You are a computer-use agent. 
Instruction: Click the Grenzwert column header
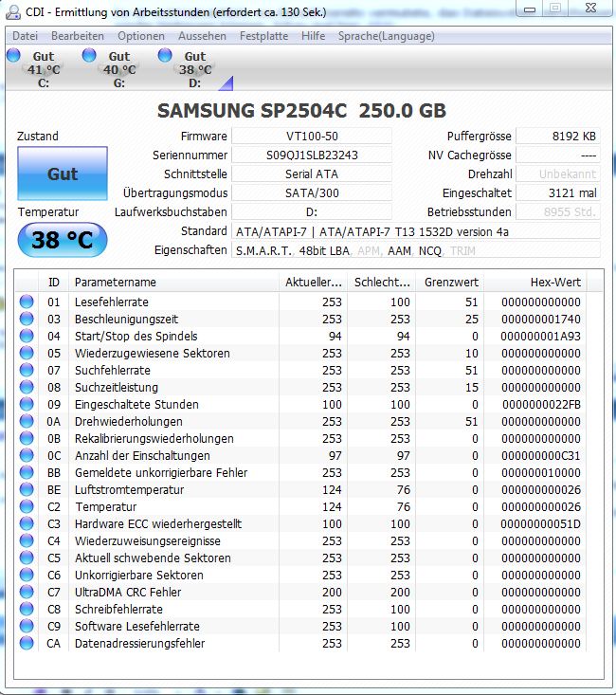click(450, 283)
